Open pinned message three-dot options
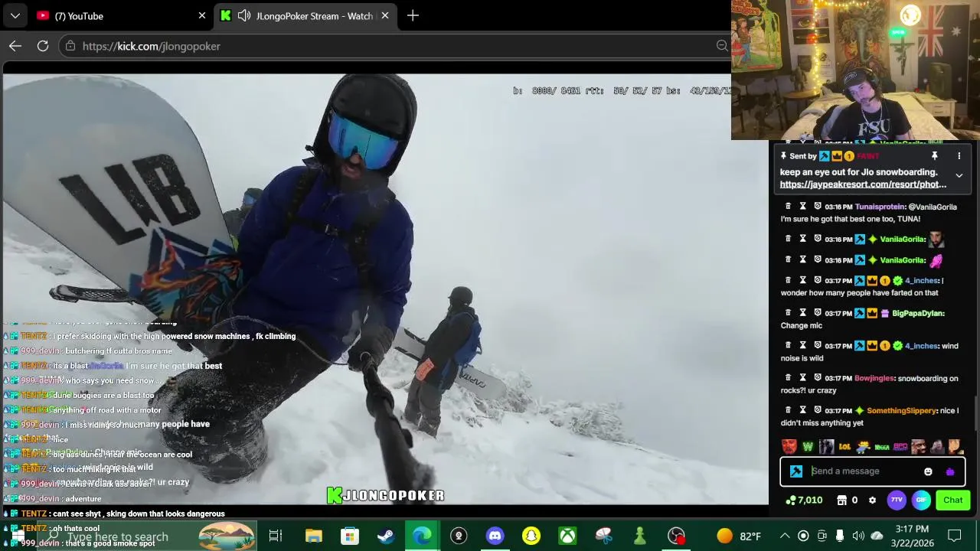Image resolution: width=980 pixels, height=551 pixels. [959, 155]
